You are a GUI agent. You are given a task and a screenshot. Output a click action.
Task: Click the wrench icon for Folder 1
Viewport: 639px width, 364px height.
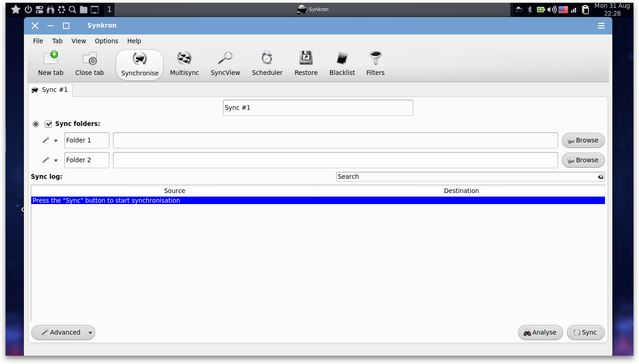click(x=46, y=141)
